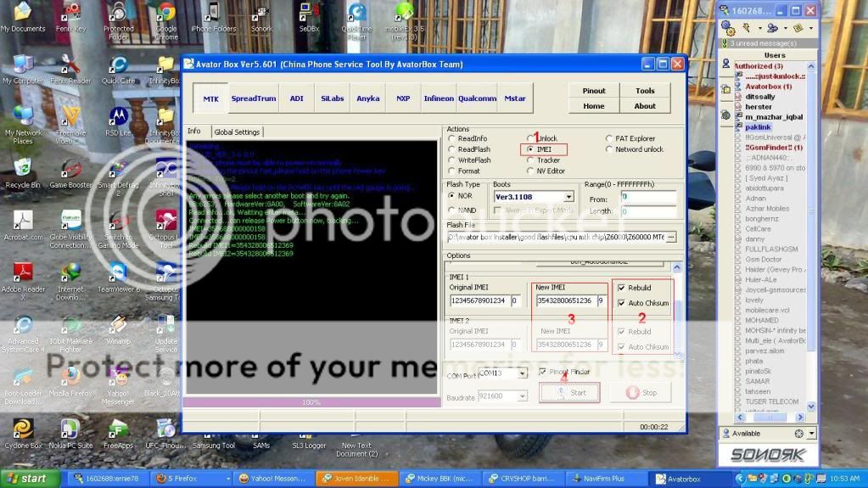This screenshot has height=488, width=868.
Task: Open the Recycle Bin desktop icon
Action: pyautogui.click(x=22, y=169)
